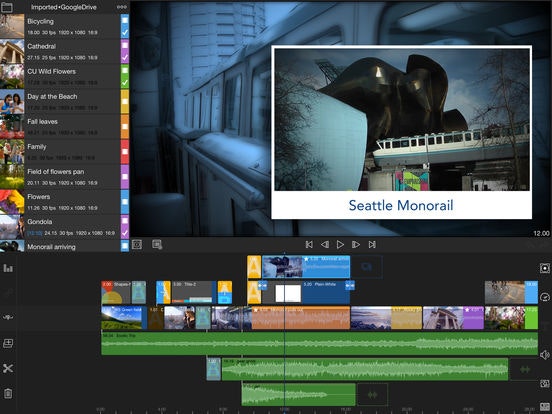This screenshot has width=552, height=414.
Task: Tap the trash delete icon
Action: click(8, 393)
